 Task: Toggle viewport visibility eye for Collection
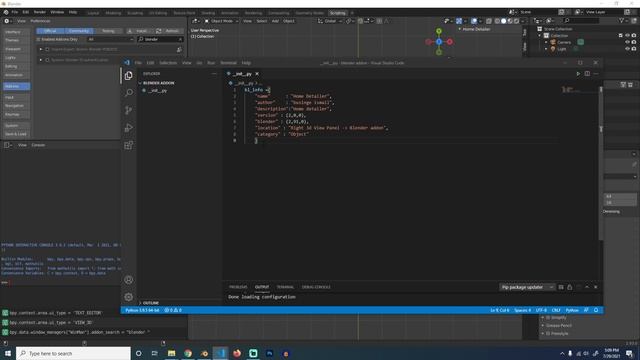[627, 36]
